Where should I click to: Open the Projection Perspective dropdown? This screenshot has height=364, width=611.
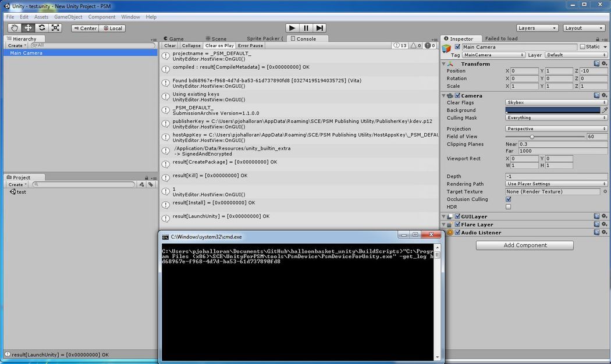[x=556, y=129]
